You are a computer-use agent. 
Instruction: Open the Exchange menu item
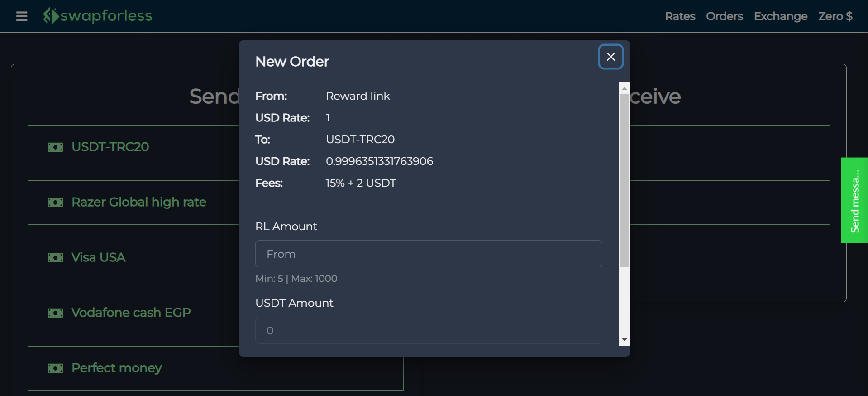781,16
